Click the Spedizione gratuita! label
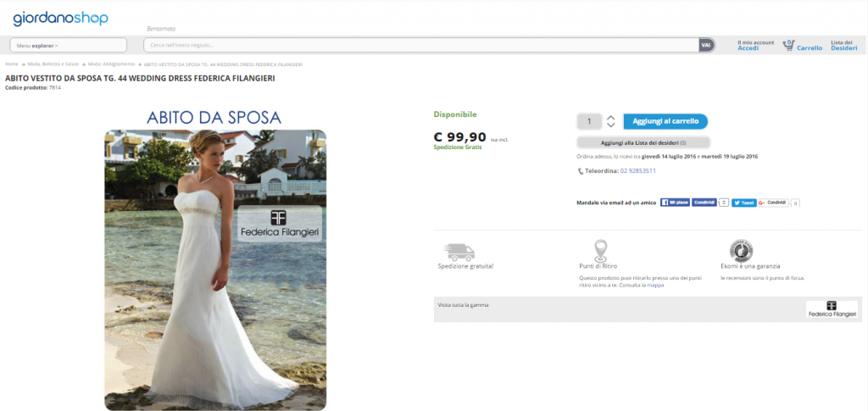The width and height of the screenshot is (868, 411). tap(465, 266)
